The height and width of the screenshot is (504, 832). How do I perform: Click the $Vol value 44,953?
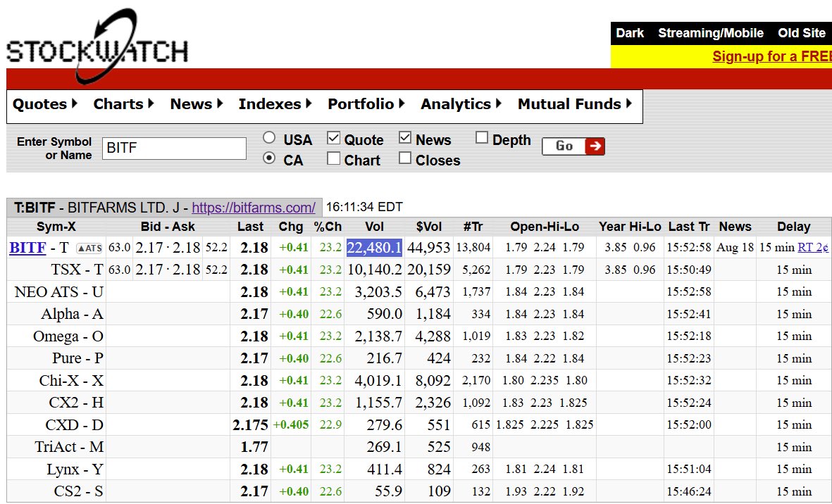tap(429, 248)
